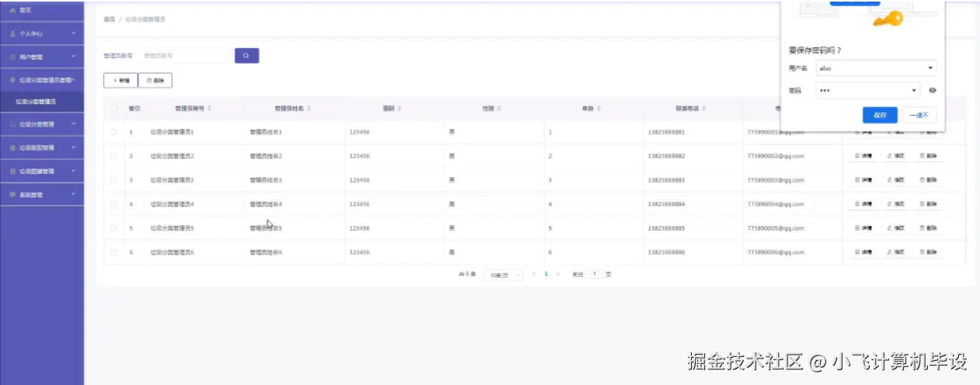Viewport: 980px width, 385px height.
Task: Toggle the select-all checkbox in table header
Action: 113,108
